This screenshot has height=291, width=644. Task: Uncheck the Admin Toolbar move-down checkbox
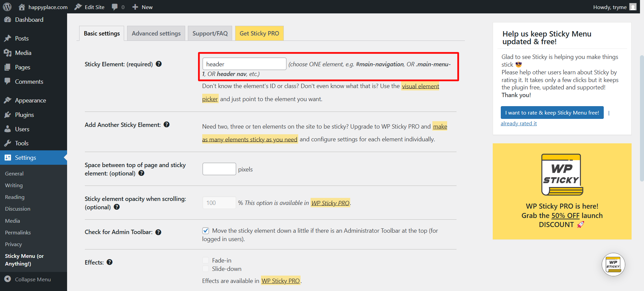point(206,230)
